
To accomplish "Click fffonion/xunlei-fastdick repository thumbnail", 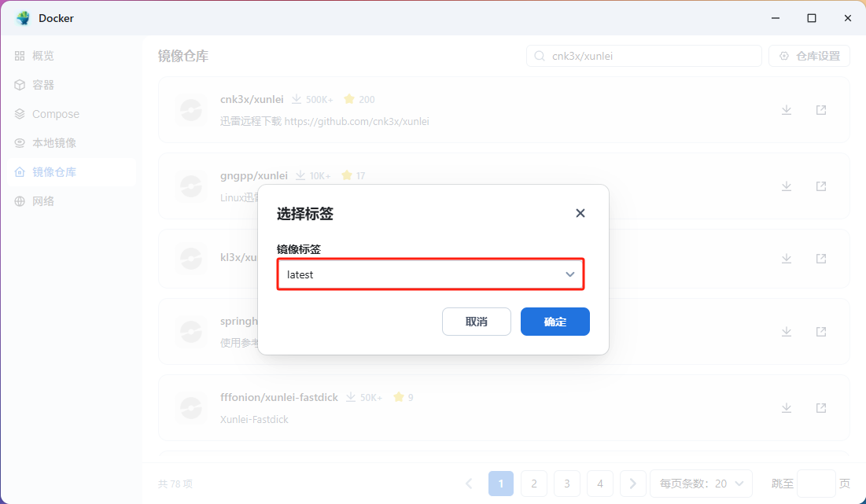I will pos(191,408).
